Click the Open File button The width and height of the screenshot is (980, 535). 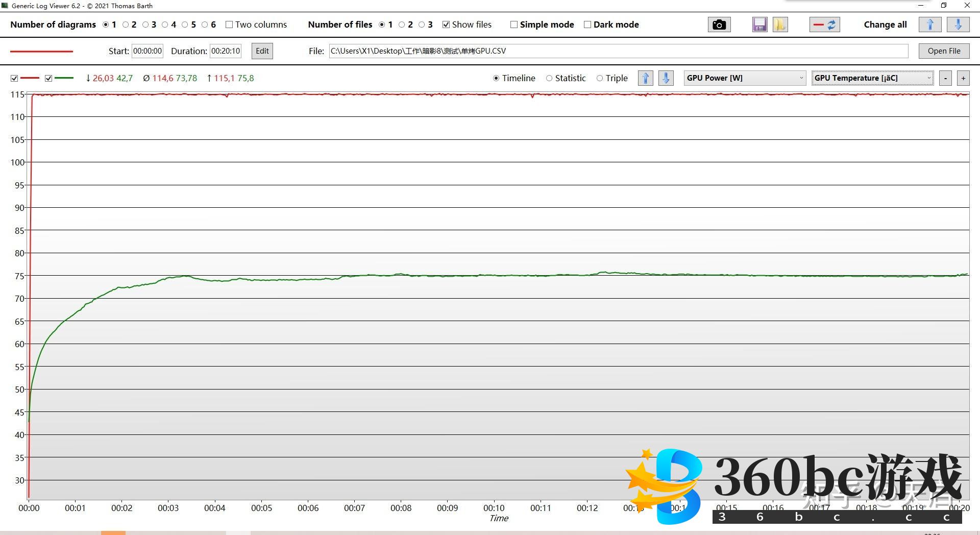pyautogui.click(x=944, y=51)
